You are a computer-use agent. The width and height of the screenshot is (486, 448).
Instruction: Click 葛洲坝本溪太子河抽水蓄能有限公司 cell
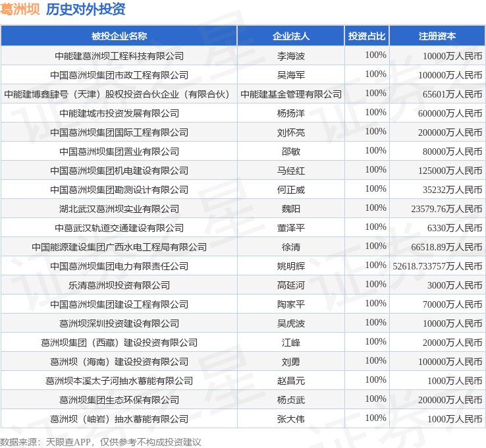[119, 381]
